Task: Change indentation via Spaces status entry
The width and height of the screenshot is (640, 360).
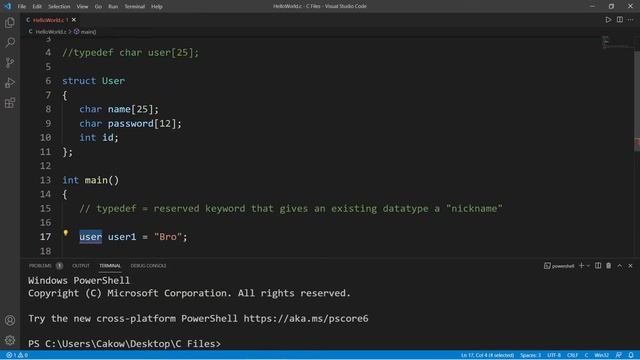Action: (x=531, y=355)
